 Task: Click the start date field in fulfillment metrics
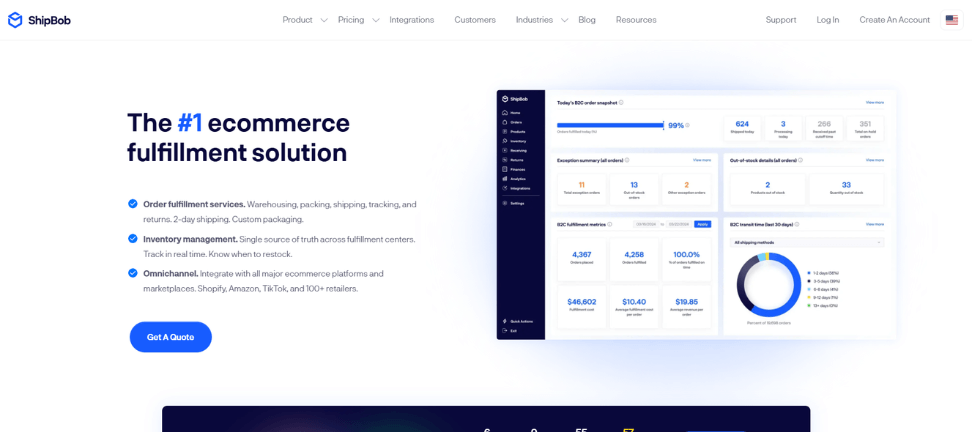tap(647, 224)
